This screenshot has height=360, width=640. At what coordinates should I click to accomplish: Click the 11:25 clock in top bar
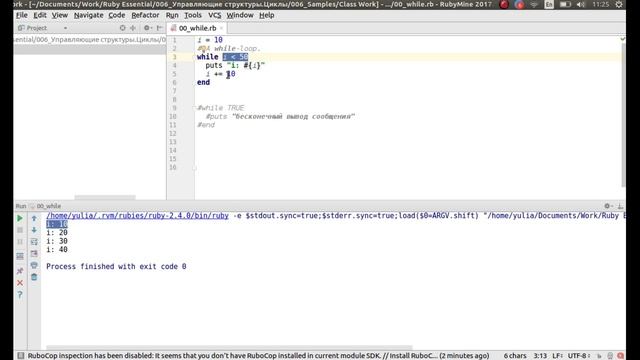pos(600,4)
